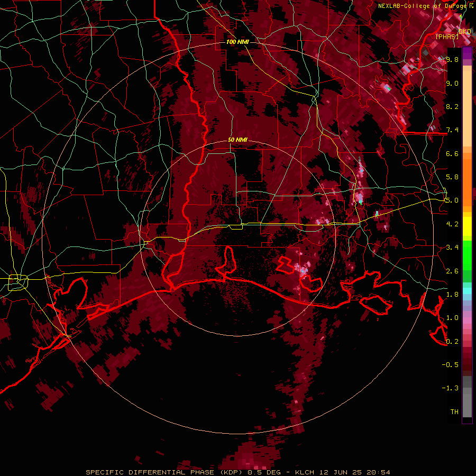
Task: Click the 50 NMI range ring label
Action: (237, 140)
